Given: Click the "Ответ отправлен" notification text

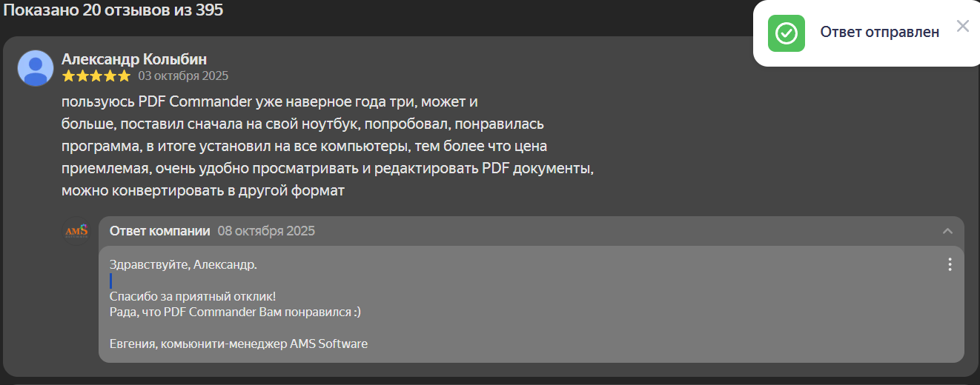Looking at the screenshot, I should [x=879, y=32].
